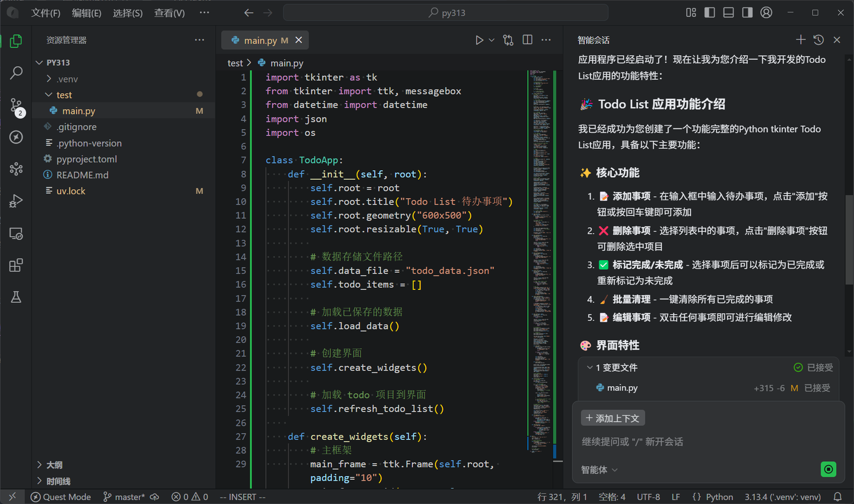Run Python file with play button
854x504 pixels.
[479, 40]
